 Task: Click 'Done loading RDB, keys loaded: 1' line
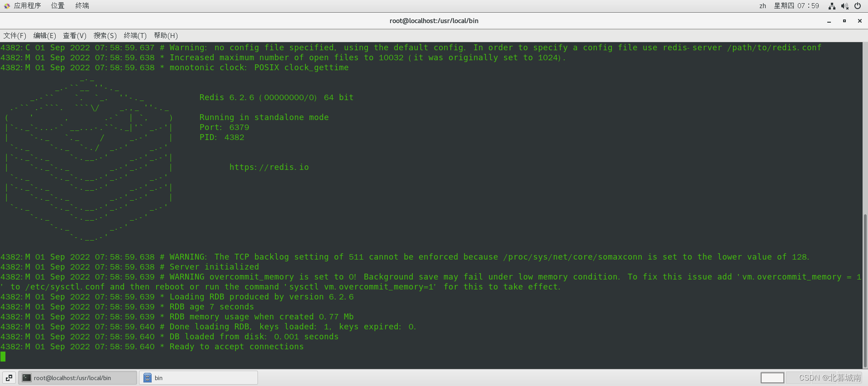pyautogui.click(x=208, y=327)
